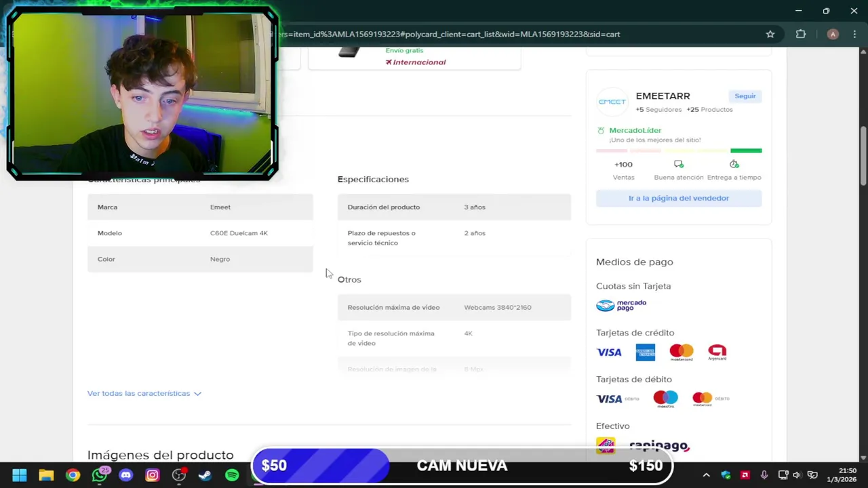Open File Explorer from the taskbar
The height and width of the screenshot is (488, 868).
coord(46,475)
